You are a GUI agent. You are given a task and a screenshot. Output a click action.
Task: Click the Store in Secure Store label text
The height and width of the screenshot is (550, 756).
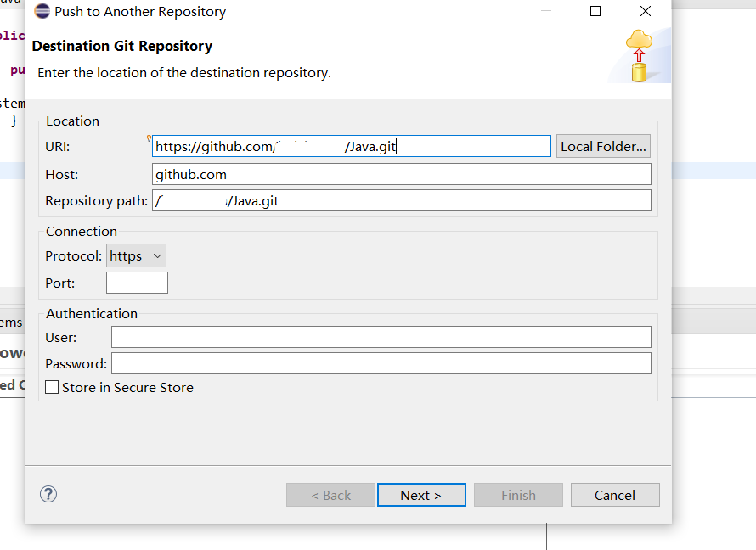[127, 388]
